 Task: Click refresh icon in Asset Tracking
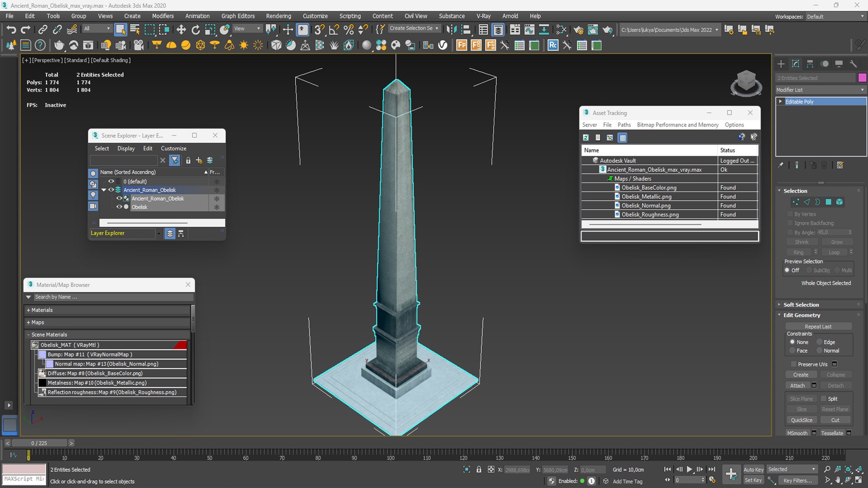(x=586, y=138)
